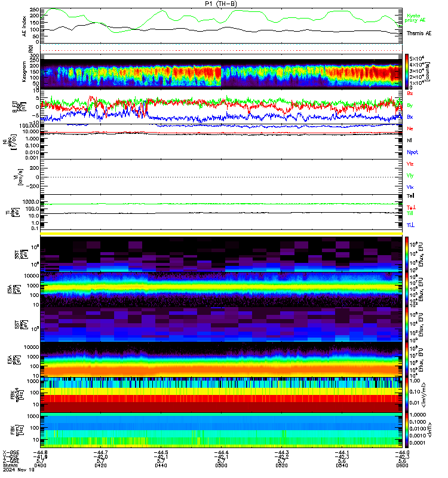The height and width of the screenshot is (478, 448).
Task: Click the Keogram spectrogram panel
Action: point(221,72)
